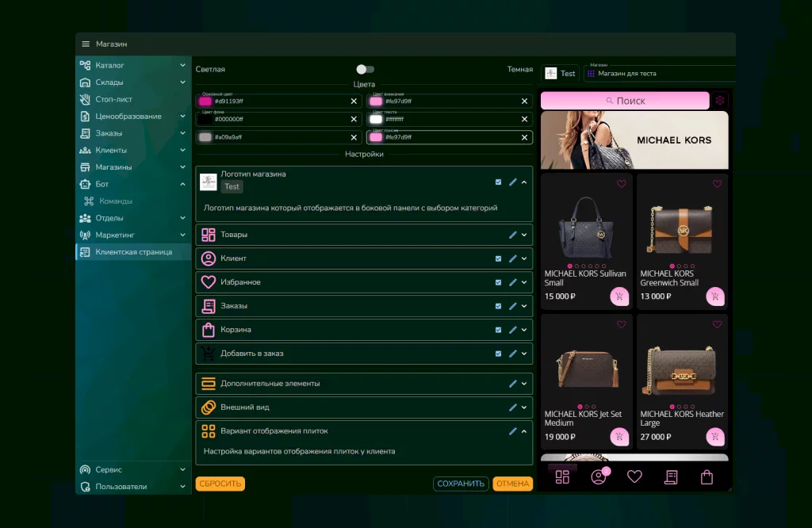Add MICHAEL KORS Heather Large to cart
This screenshot has height=528, width=812.
[x=715, y=437]
